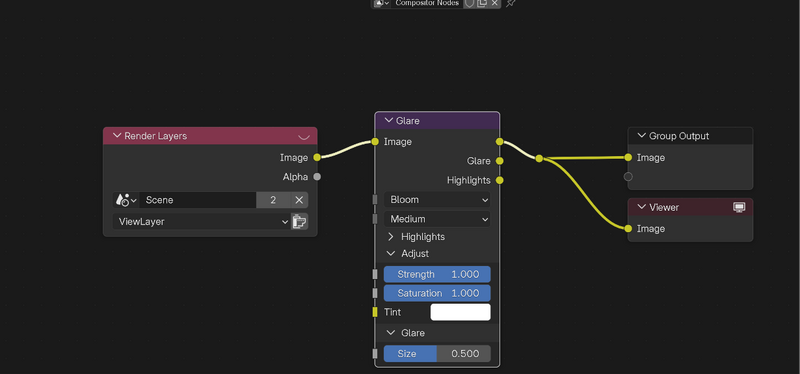Click Highlights output socket
This screenshot has height=374, width=800.
[x=499, y=180]
